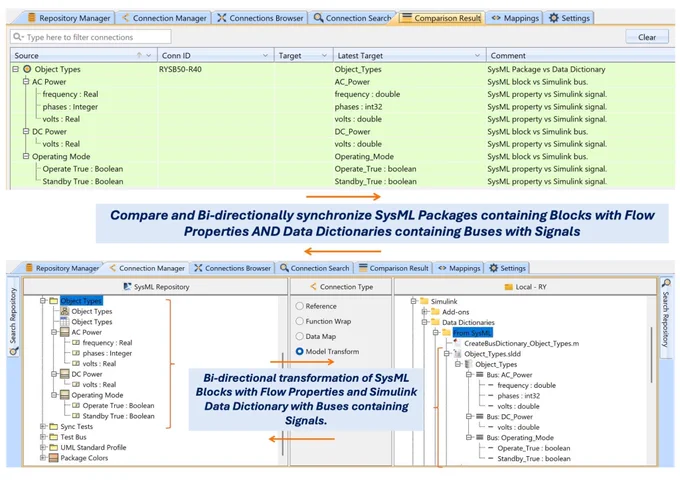Select the Model Transform radio button
Screen dimensions: 680x480
(x=299, y=351)
